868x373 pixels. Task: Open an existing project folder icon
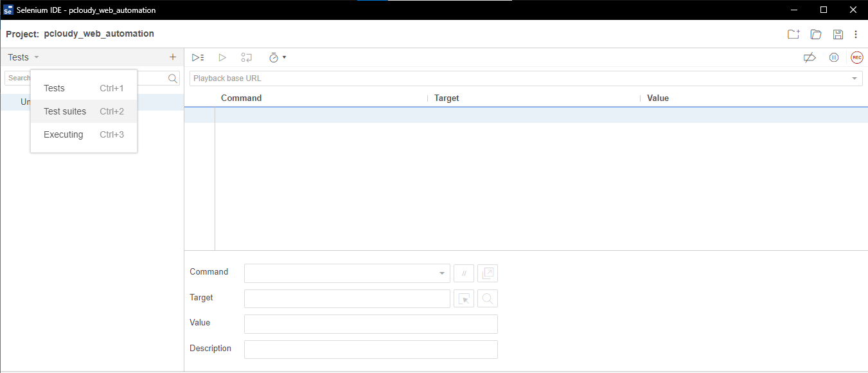tap(816, 34)
